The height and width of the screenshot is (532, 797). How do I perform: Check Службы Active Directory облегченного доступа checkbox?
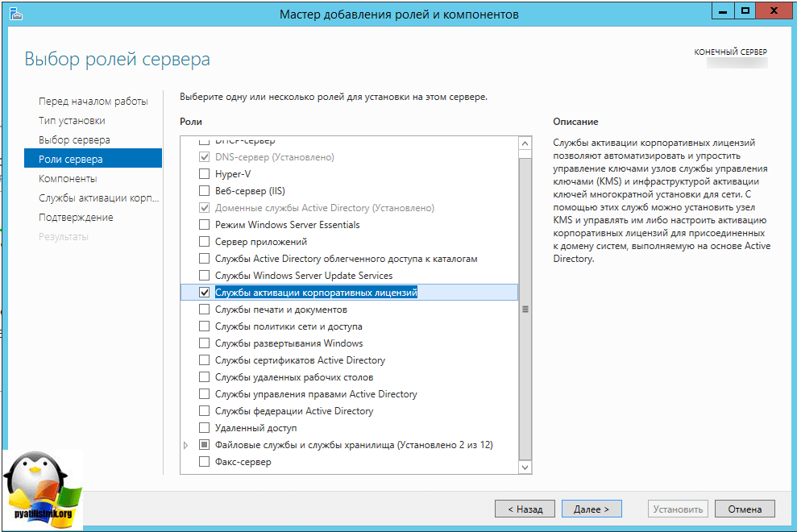(x=205, y=259)
